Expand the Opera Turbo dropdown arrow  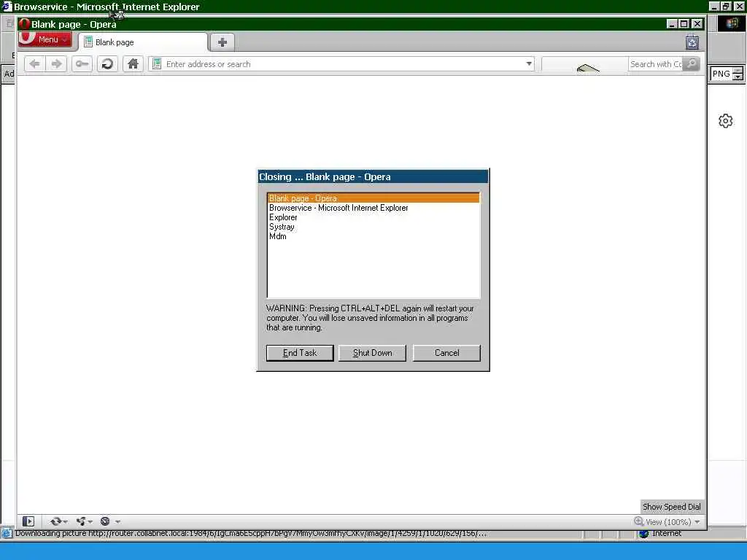pos(117,522)
